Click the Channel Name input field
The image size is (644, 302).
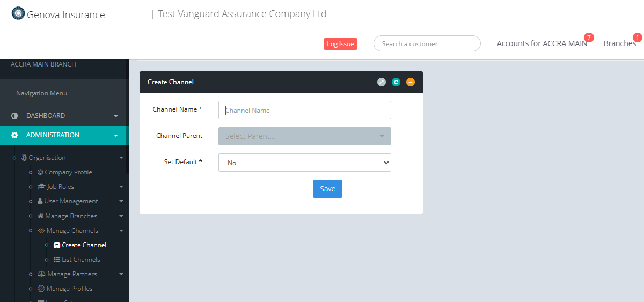pos(304,110)
